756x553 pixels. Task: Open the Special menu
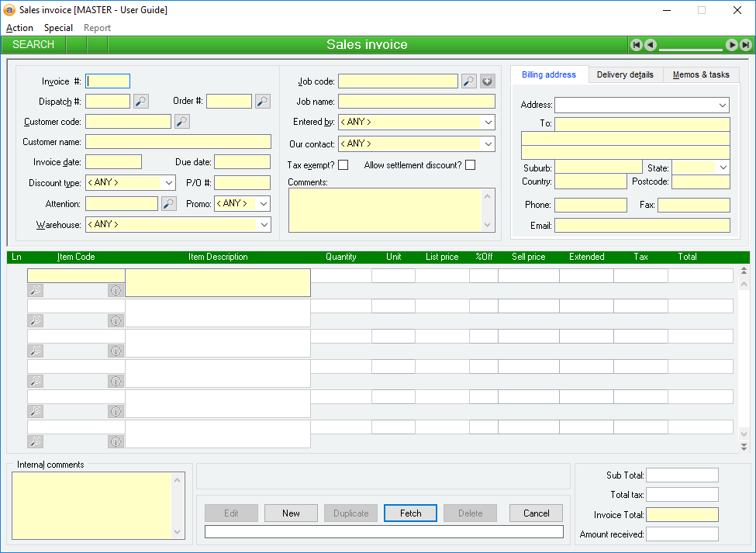tap(58, 28)
